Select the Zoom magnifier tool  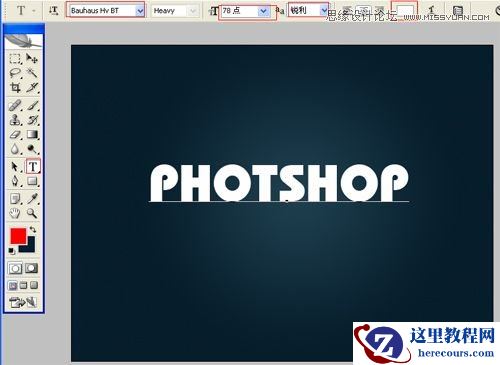(x=32, y=213)
